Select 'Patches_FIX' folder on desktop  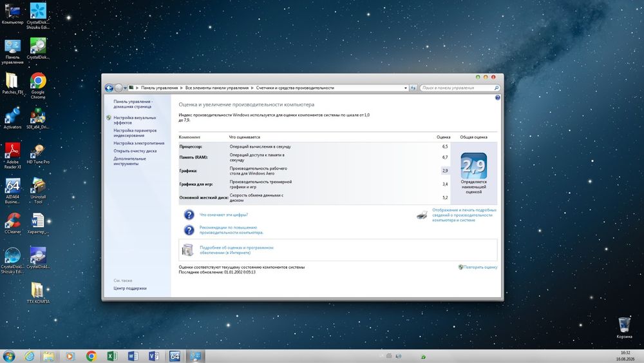(12, 83)
